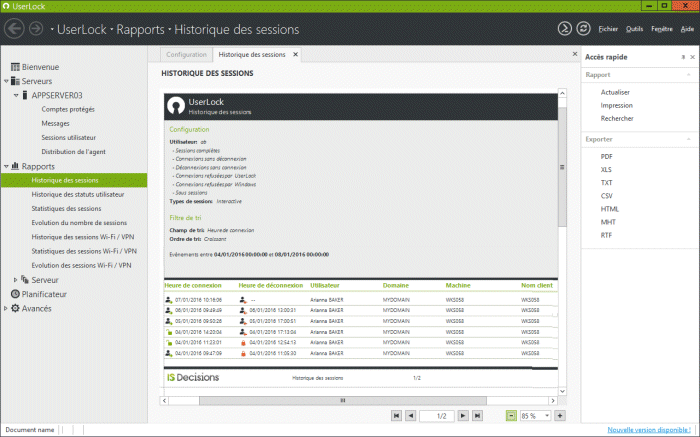Switch to the Configuration tab

186,54
